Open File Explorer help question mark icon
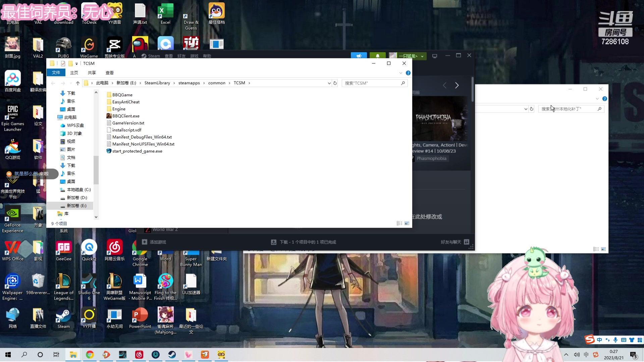This screenshot has height=362, width=644. pos(408,73)
